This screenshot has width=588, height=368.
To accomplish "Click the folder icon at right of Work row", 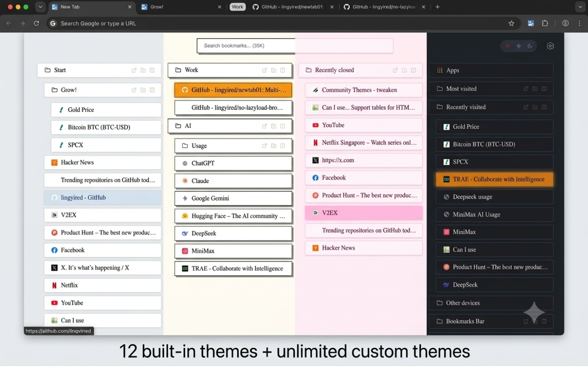I will coord(274,70).
